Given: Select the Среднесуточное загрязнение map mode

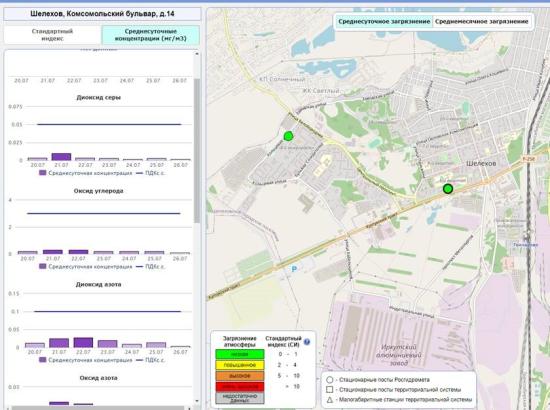Looking at the screenshot, I should click(x=384, y=21).
